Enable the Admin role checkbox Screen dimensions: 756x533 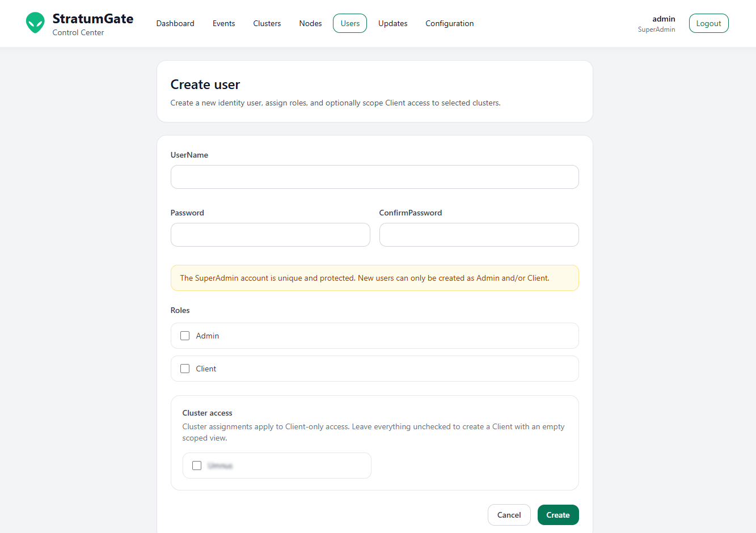coord(185,336)
